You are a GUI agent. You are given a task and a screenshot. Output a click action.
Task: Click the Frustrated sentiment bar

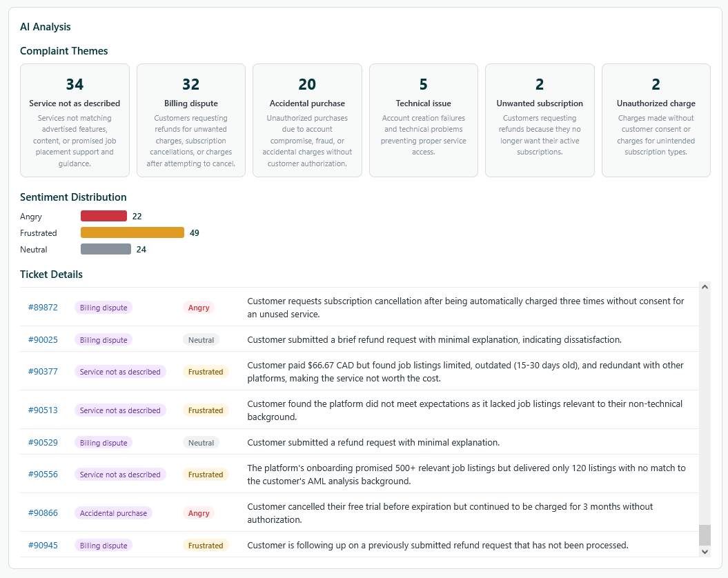[x=132, y=232]
